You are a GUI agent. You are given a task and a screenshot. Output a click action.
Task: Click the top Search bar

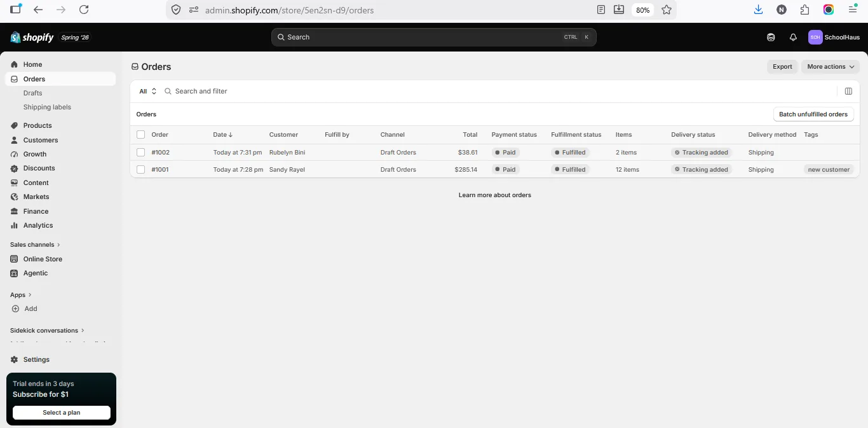coord(433,38)
